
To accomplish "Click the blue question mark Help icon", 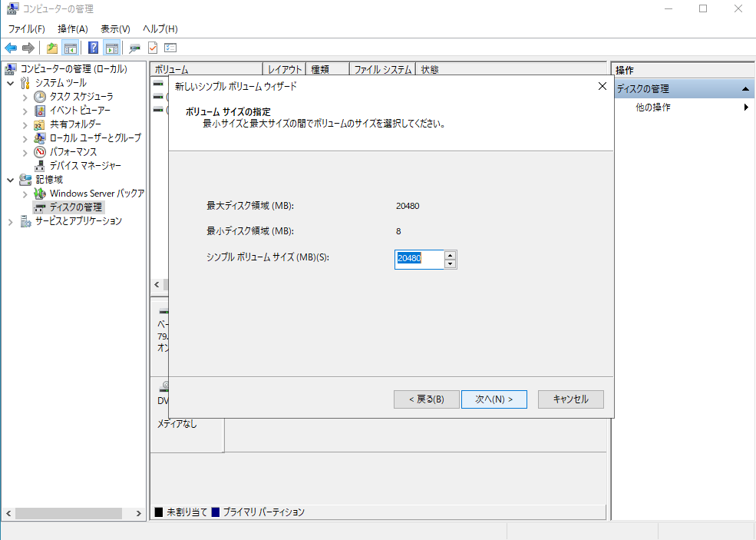I will pos(93,48).
